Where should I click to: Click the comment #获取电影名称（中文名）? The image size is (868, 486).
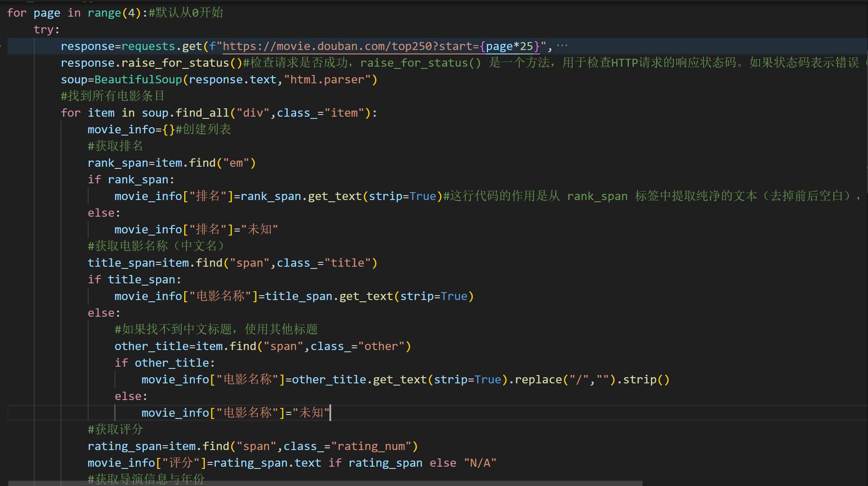pyautogui.click(x=156, y=246)
